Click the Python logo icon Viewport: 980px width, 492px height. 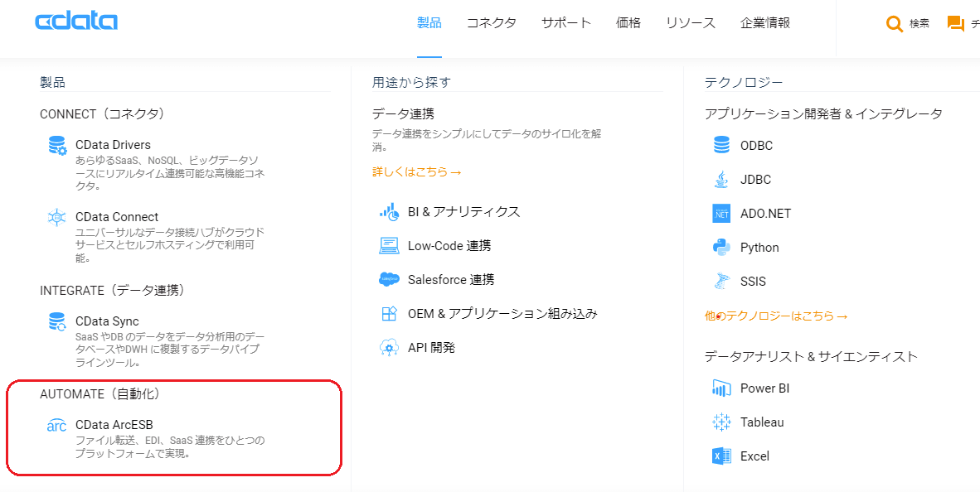[x=721, y=248]
